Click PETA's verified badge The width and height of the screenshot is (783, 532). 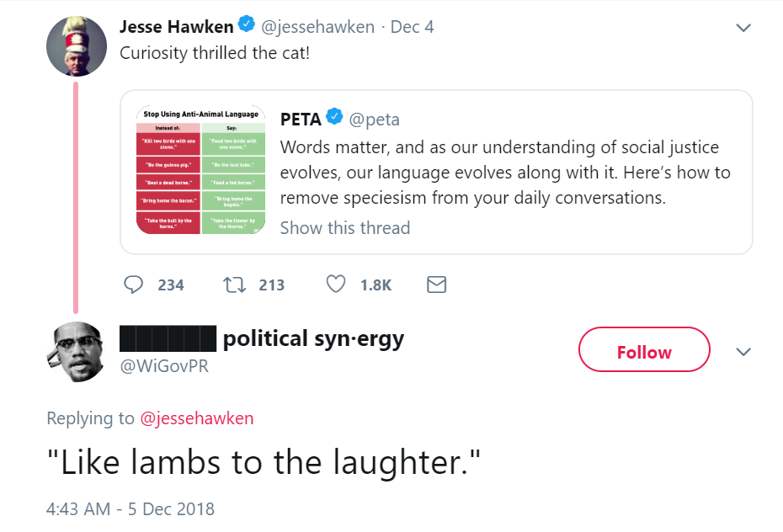(x=335, y=119)
